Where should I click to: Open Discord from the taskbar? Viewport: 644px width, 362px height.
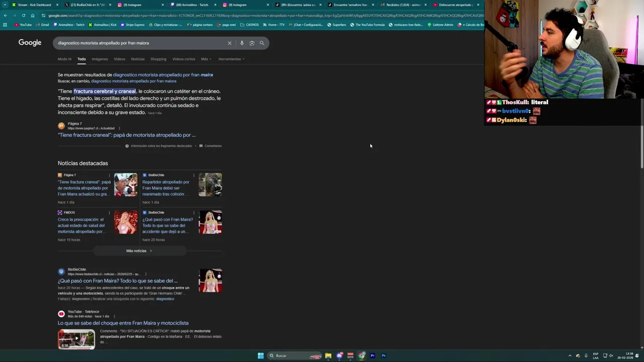click(x=340, y=355)
